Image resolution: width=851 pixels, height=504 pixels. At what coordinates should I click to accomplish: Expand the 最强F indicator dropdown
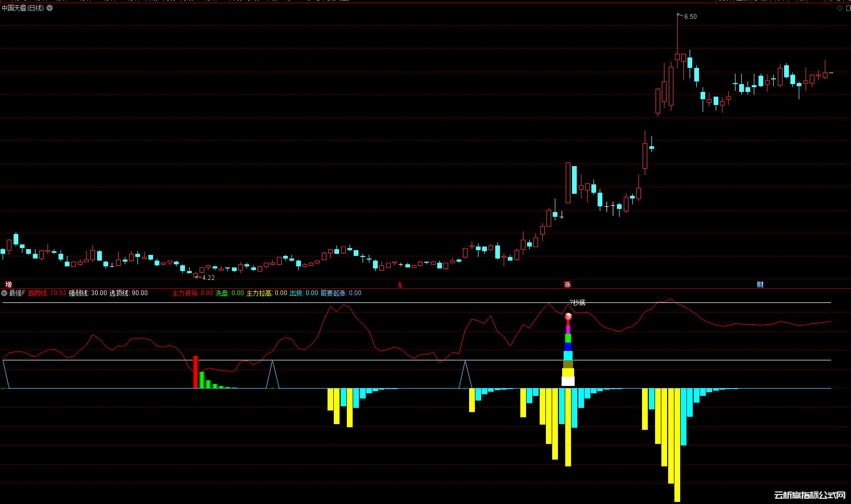coord(4,293)
